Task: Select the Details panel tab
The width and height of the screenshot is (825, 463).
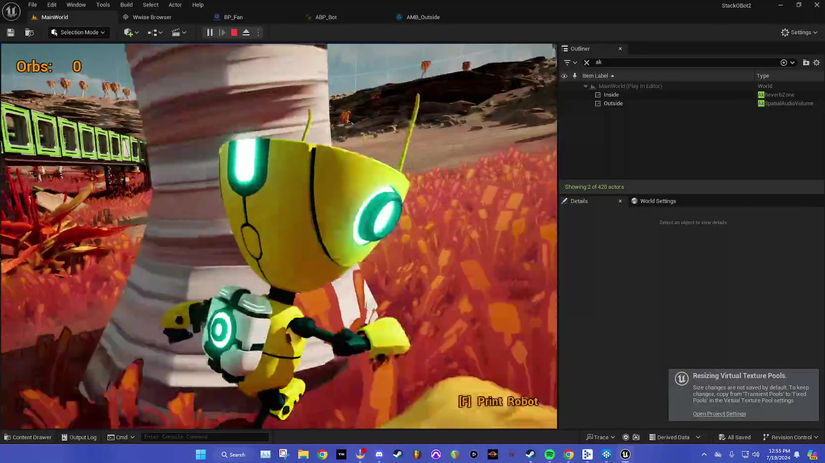Action: coord(579,201)
